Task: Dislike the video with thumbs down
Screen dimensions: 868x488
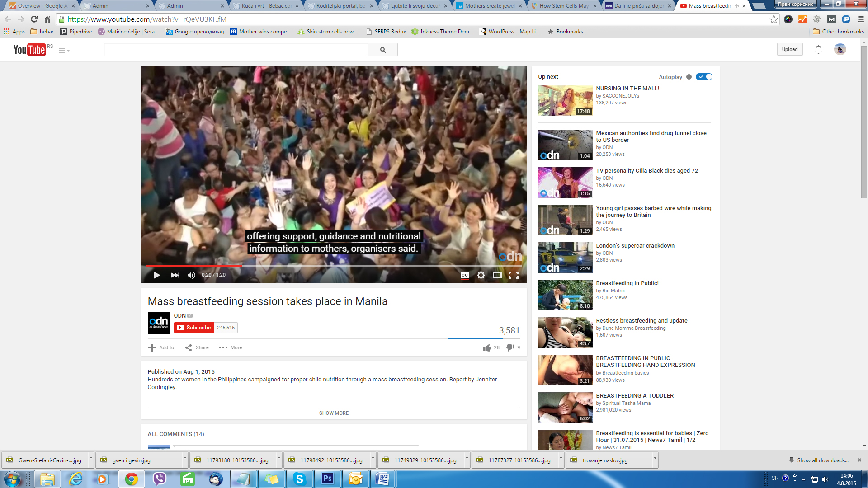Action: point(510,347)
